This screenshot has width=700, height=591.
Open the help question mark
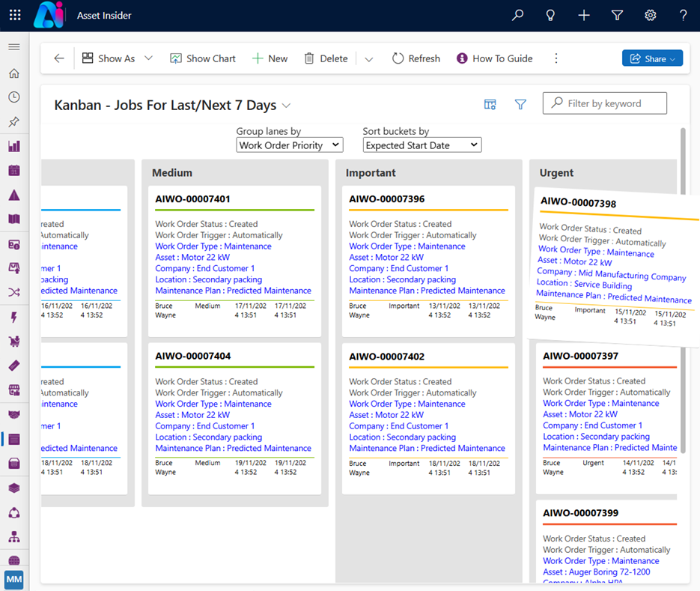point(683,15)
